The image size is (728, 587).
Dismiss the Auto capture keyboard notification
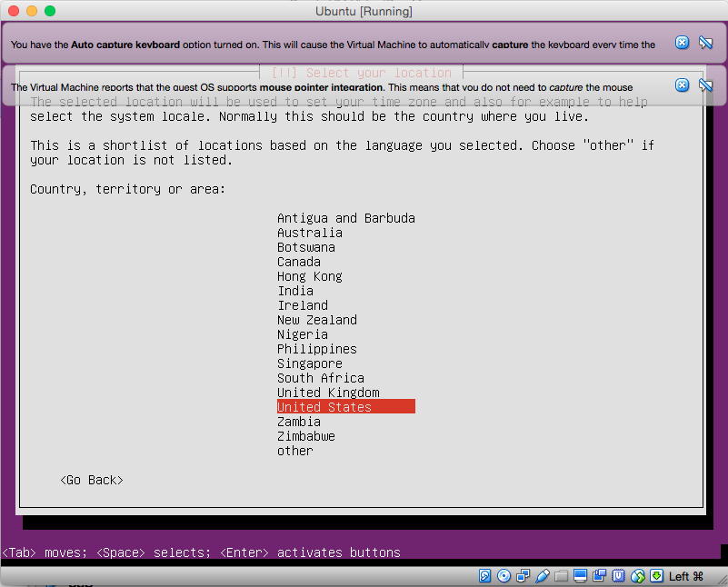click(682, 43)
